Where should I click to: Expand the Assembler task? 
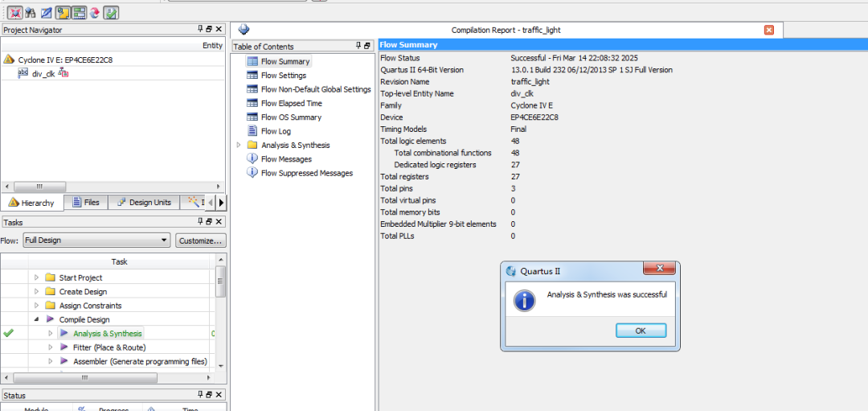51,361
